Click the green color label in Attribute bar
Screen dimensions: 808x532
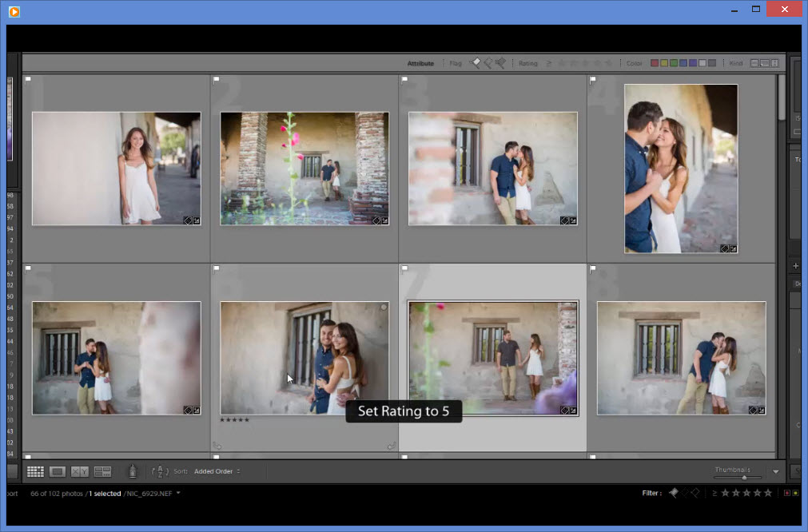(674, 63)
